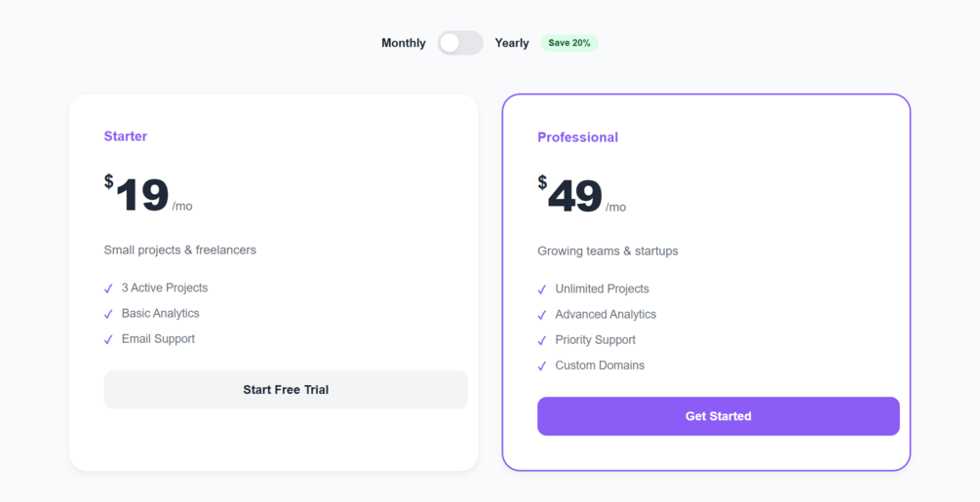Click the checkmark beside Advanced Analytics
This screenshot has width=980, height=502.
[542, 315]
